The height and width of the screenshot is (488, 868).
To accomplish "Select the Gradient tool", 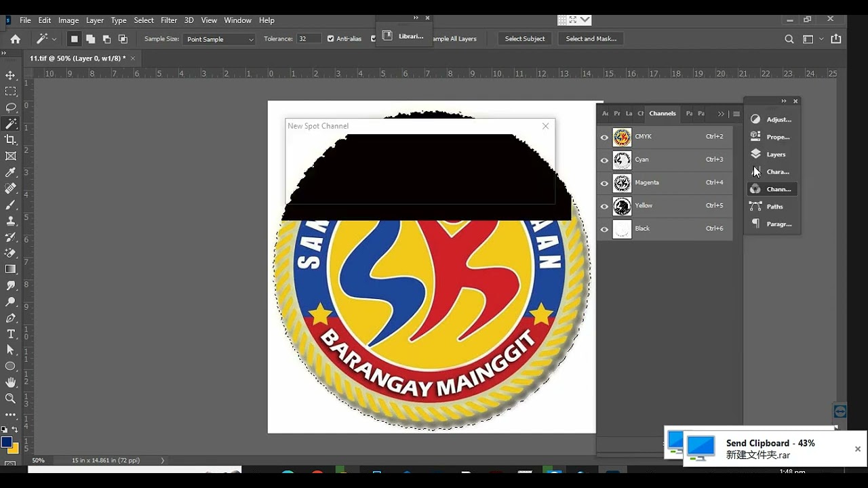I will click(x=10, y=269).
